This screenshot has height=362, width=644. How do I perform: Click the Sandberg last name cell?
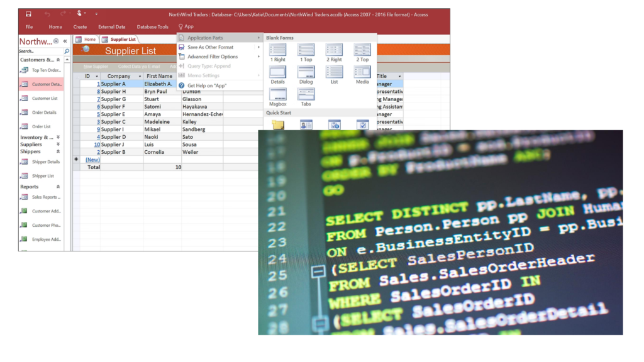tap(202, 129)
